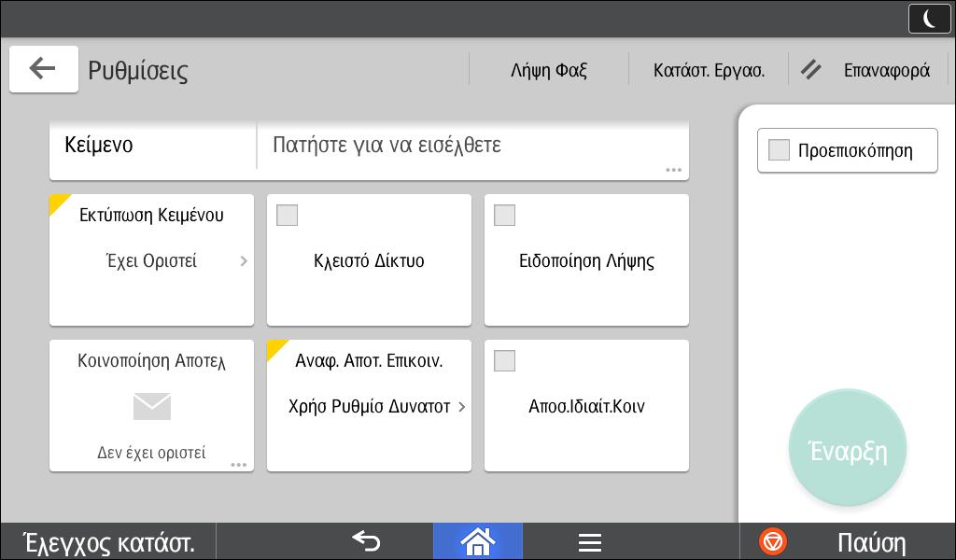Open the Home screen icon
956x560 pixels.
477,541
